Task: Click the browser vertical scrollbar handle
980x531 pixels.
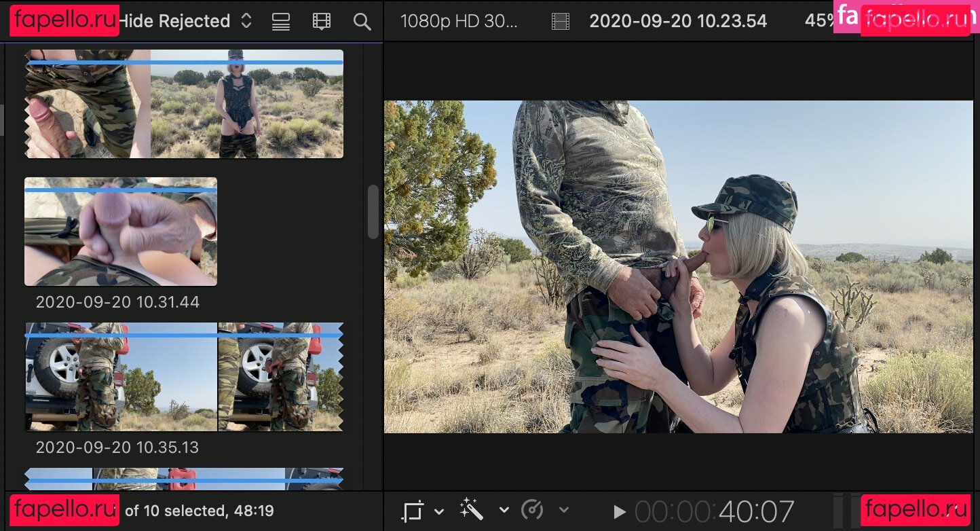Action: pyautogui.click(x=373, y=212)
